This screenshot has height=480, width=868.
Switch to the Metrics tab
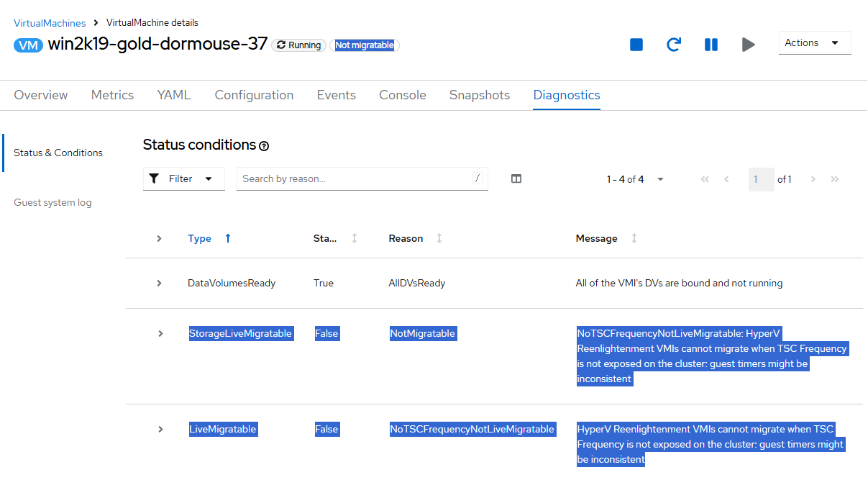point(112,95)
